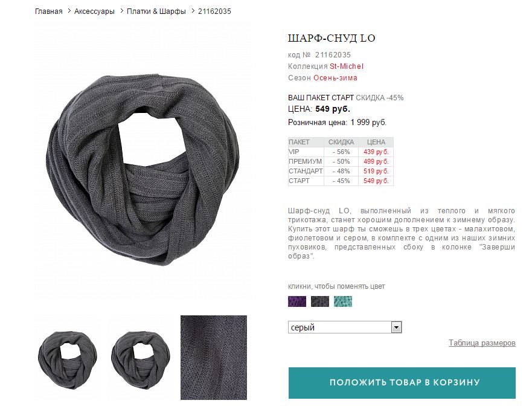Select the dark grey color swatch

(320, 301)
